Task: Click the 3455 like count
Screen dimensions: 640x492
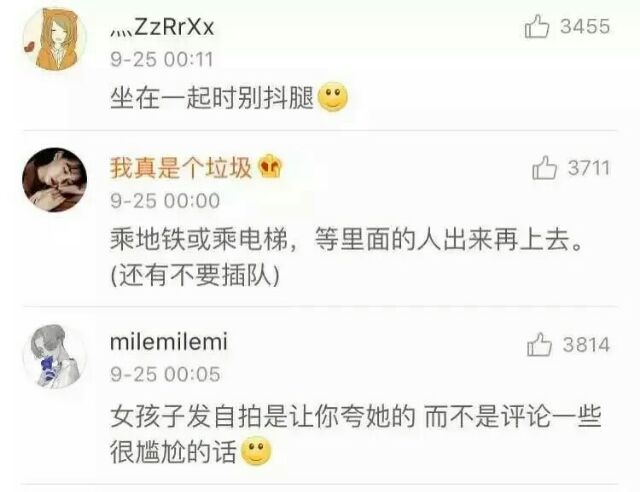Action: (x=585, y=27)
